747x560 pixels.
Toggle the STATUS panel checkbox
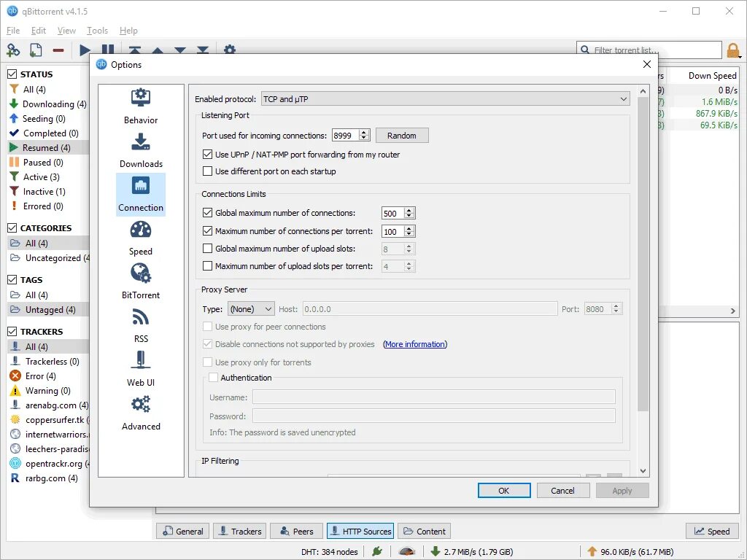tap(12, 74)
